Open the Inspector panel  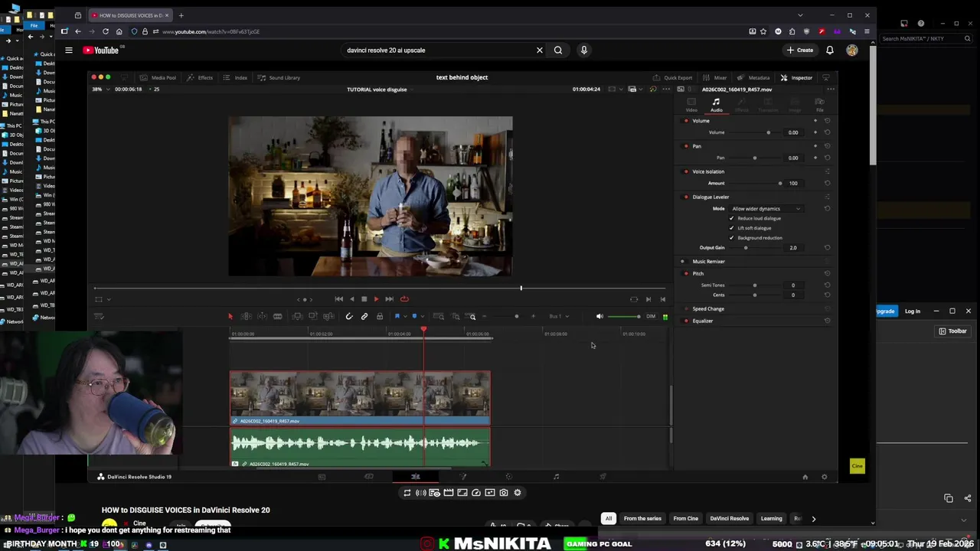(796, 77)
